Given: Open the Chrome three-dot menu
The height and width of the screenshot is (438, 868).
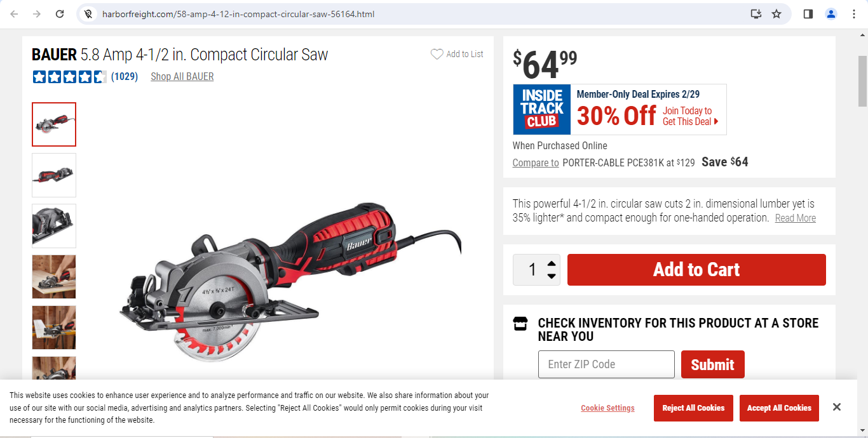Looking at the screenshot, I should [854, 14].
